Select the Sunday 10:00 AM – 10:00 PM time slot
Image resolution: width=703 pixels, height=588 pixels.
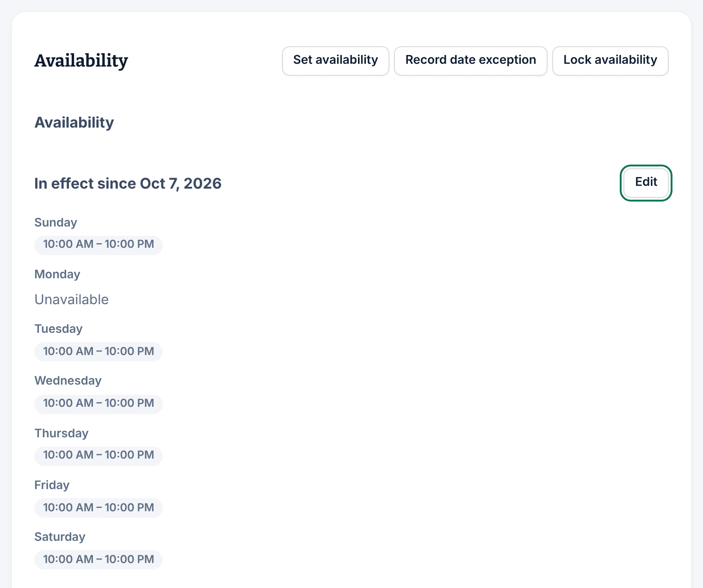coord(99,245)
